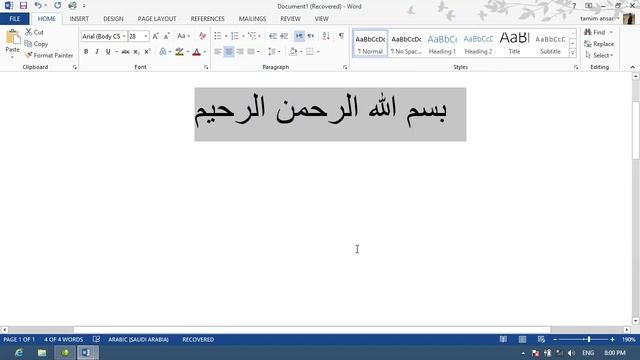This screenshot has height=360, width=640.
Task: Open the bullets list dropdown
Action: tap(226, 36)
